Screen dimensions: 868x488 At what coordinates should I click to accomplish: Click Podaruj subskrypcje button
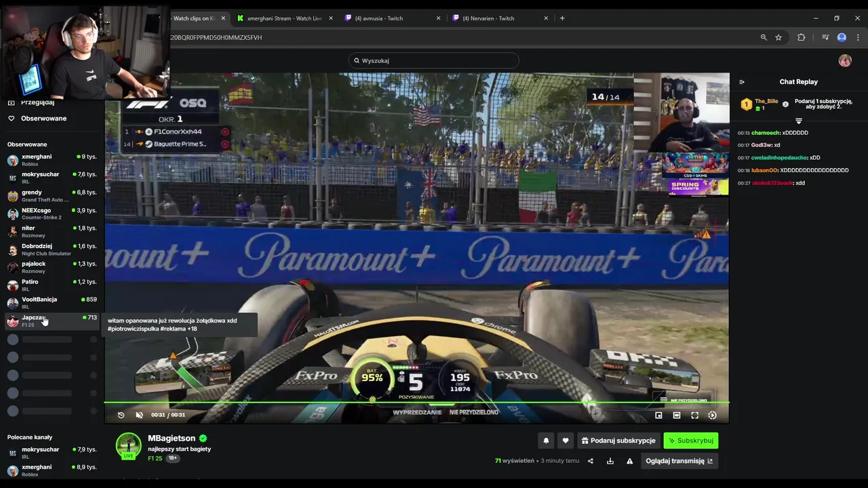click(x=618, y=441)
